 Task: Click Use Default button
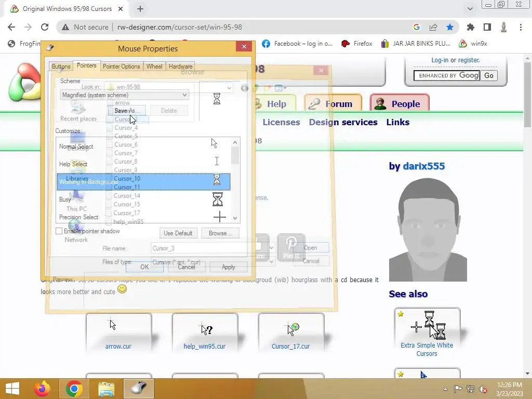pyautogui.click(x=178, y=233)
